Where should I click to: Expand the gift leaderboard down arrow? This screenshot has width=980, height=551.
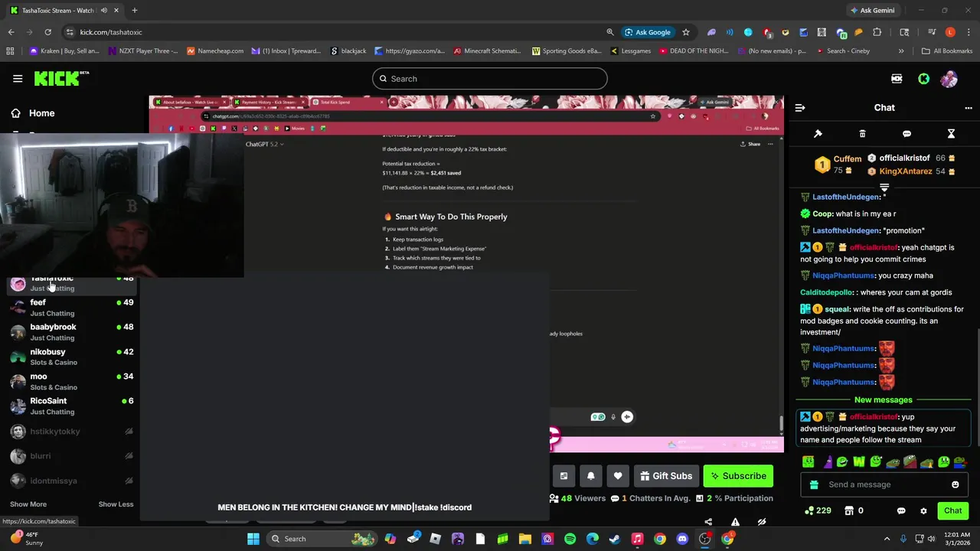[x=884, y=187]
